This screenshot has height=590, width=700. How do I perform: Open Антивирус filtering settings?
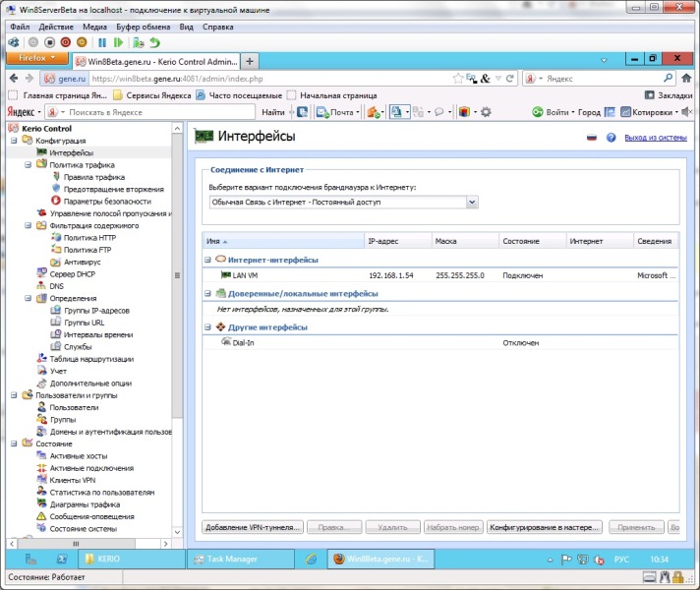tap(84, 263)
